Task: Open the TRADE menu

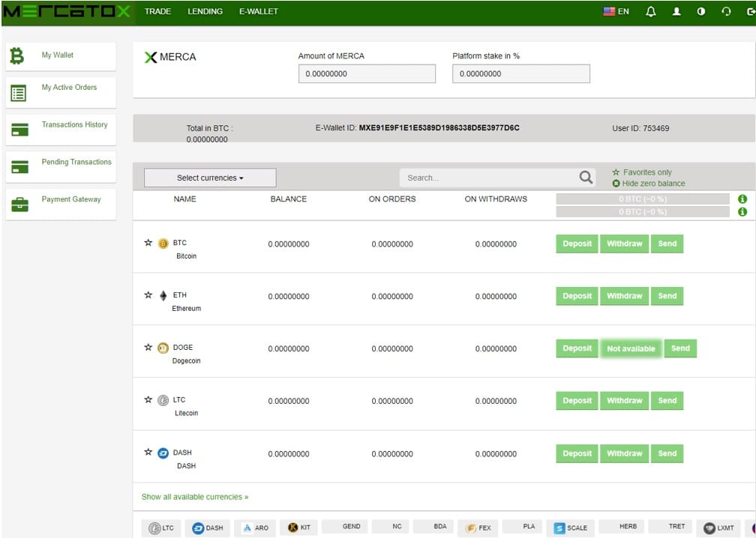Action: [157, 11]
